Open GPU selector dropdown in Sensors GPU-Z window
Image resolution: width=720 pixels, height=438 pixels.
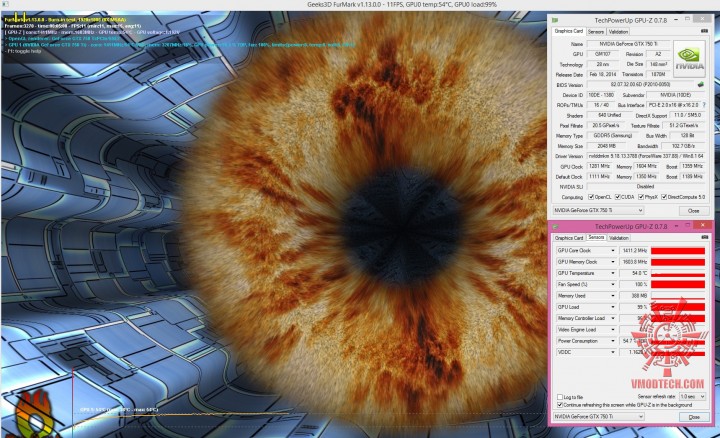(598, 416)
